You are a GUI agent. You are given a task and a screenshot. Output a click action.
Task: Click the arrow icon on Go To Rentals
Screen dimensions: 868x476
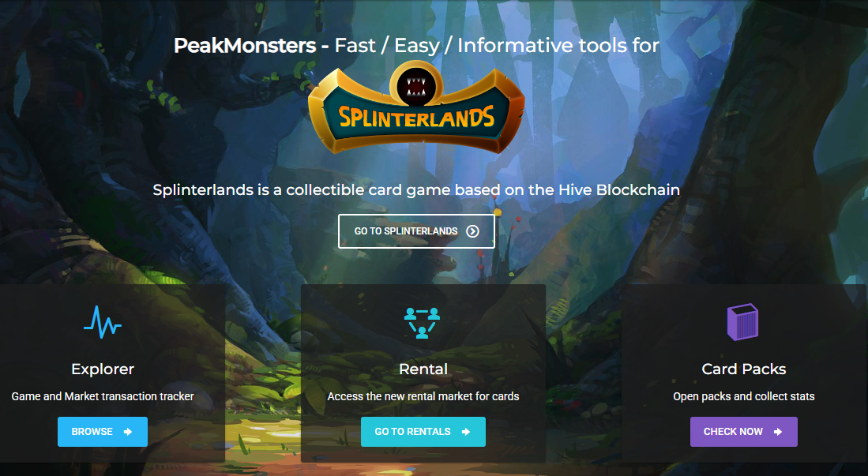pyautogui.click(x=465, y=432)
